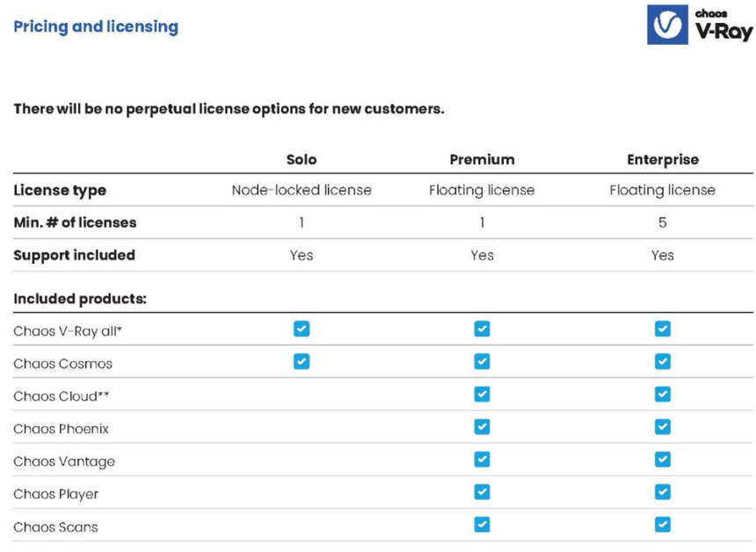Click the minimum licenses value '5' for Enterprise
756x552 pixels.
[x=663, y=222]
